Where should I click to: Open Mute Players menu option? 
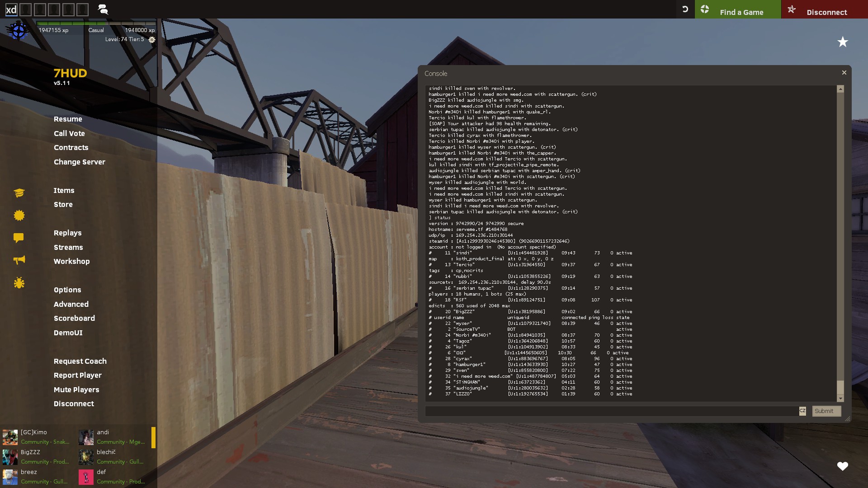click(76, 389)
